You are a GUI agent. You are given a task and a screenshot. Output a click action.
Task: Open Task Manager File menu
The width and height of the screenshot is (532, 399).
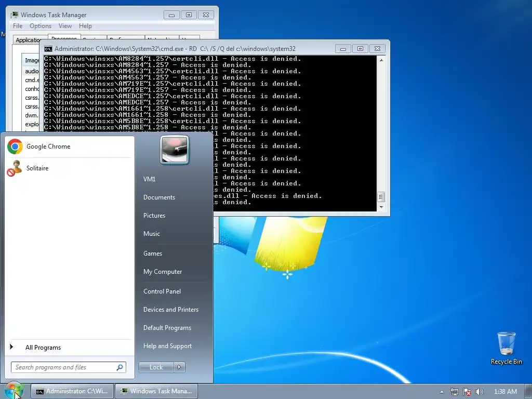click(x=18, y=26)
